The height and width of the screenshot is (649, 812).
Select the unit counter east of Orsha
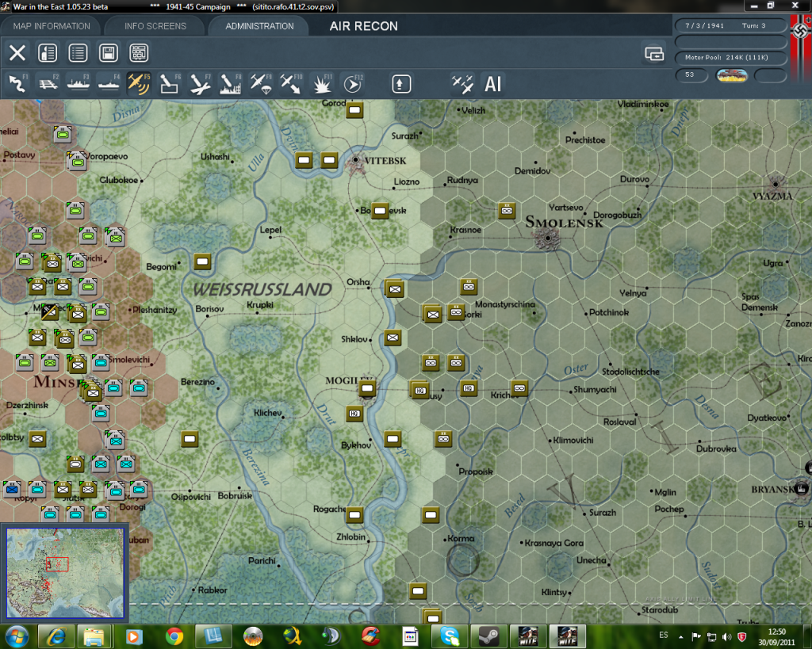click(395, 289)
